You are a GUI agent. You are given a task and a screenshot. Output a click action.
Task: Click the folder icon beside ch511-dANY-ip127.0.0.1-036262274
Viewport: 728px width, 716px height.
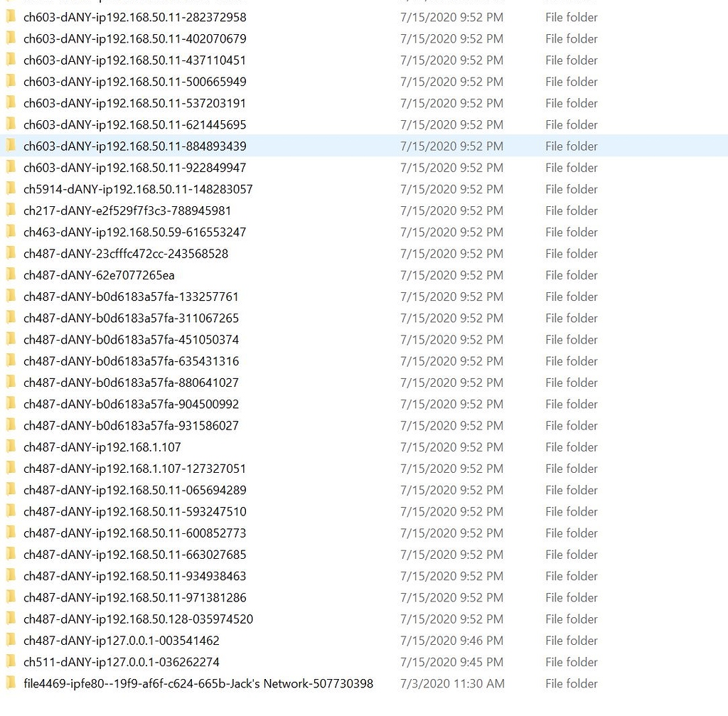coord(10,662)
